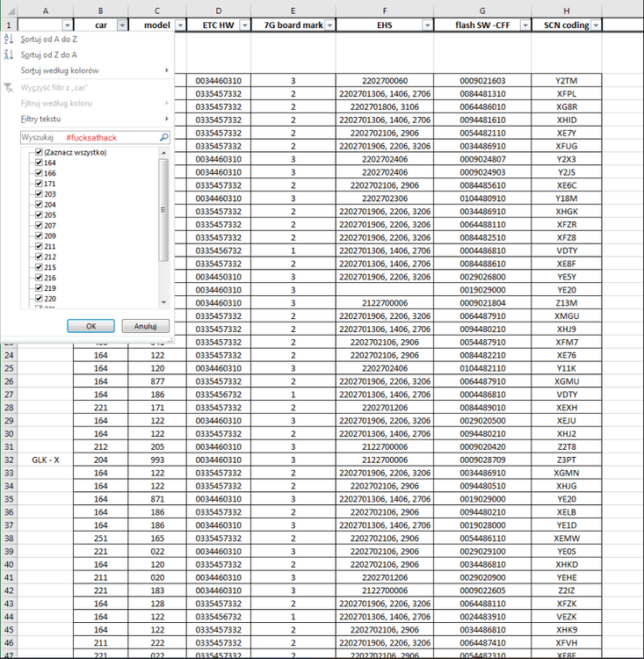Select column F header
644x659 pixels.
point(385,11)
